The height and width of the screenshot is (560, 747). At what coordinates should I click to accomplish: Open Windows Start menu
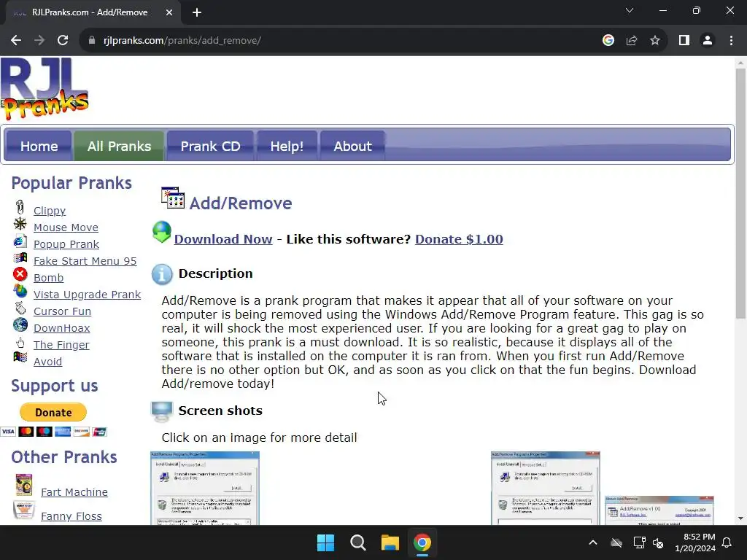click(326, 542)
